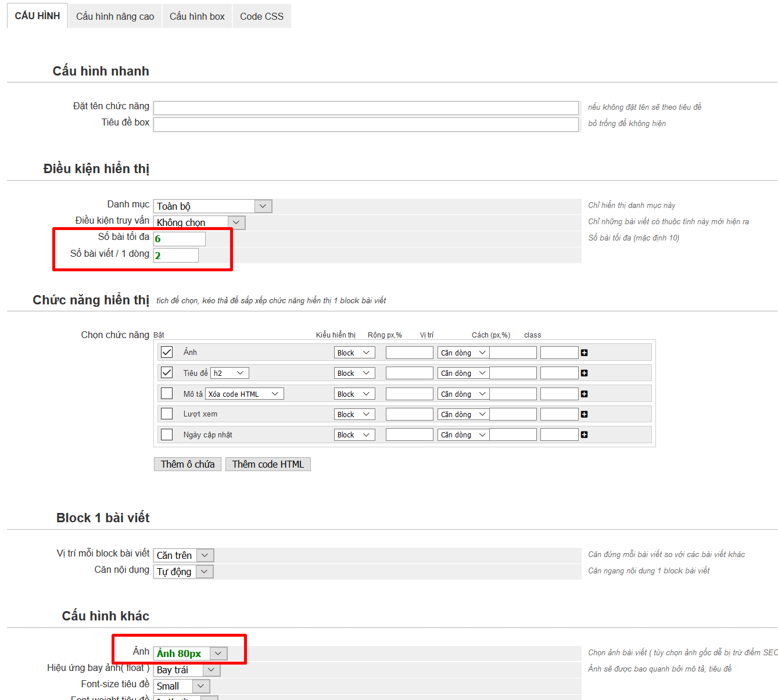Open the Căn dòng dropdown in Ngày cập nhật row

pyautogui.click(x=463, y=435)
